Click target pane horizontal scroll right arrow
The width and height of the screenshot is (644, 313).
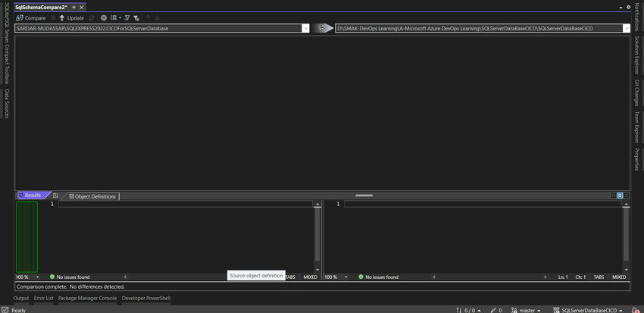tap(546, 277)
